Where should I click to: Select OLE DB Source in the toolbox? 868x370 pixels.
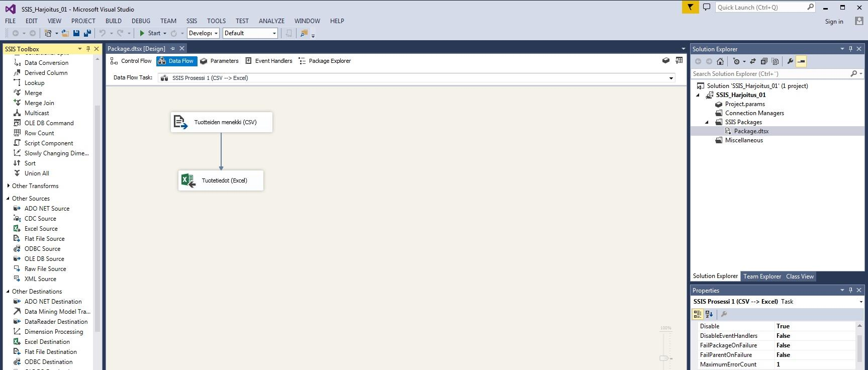pyautogui.click(x=44, y=259)
